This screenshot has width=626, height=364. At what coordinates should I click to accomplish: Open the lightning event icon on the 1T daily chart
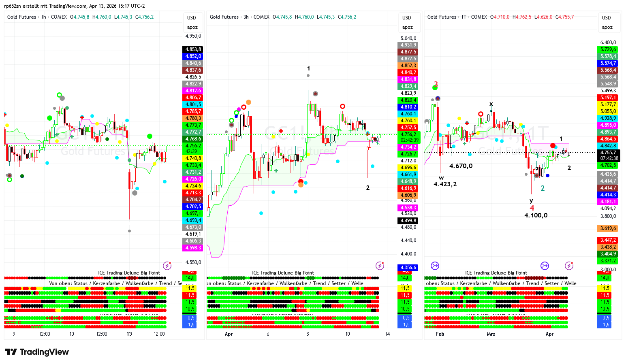tap(569, 266)
